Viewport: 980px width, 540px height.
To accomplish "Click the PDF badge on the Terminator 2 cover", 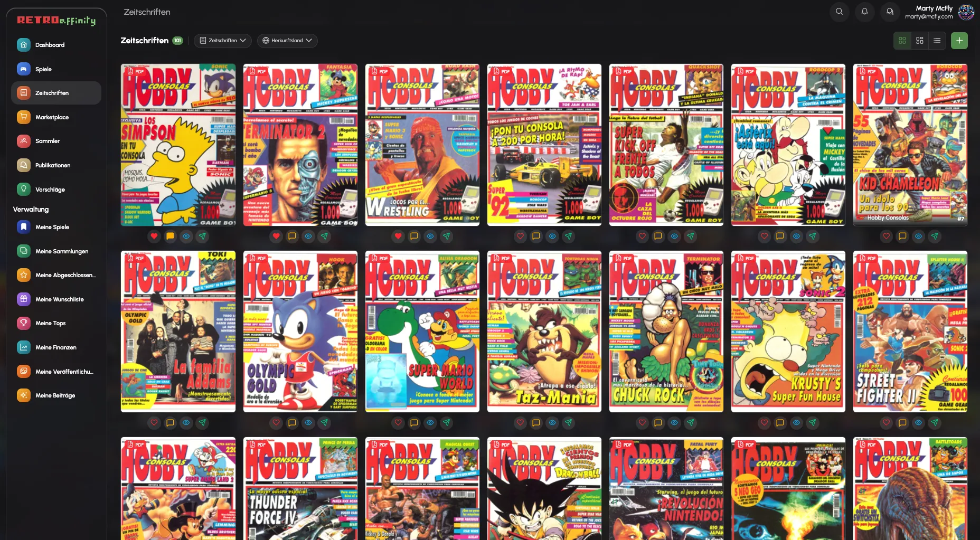I will [x=258, y=71].
